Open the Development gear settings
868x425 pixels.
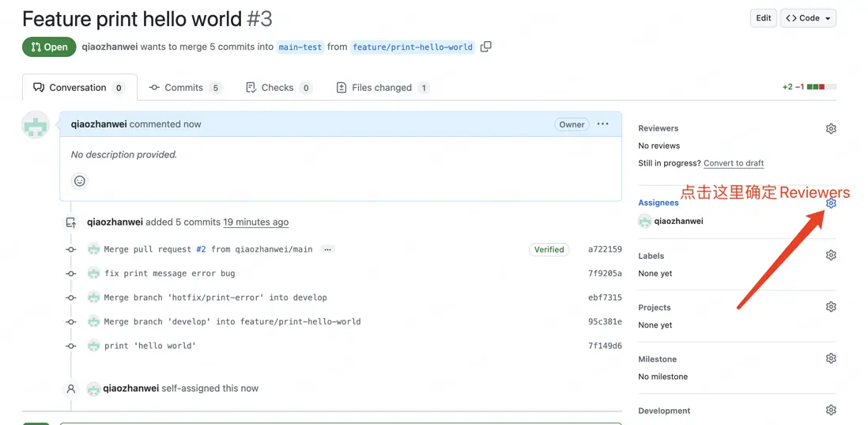click(x=830, y=410)
